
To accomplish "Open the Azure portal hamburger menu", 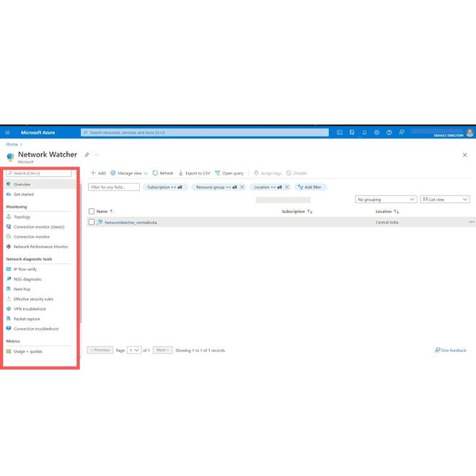I will [8, 133].
